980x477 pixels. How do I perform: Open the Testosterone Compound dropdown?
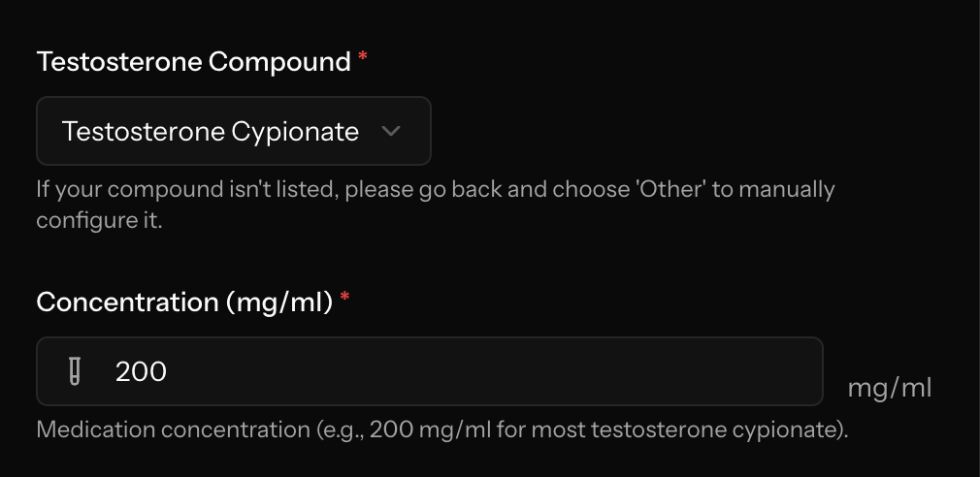pos(234,131)
